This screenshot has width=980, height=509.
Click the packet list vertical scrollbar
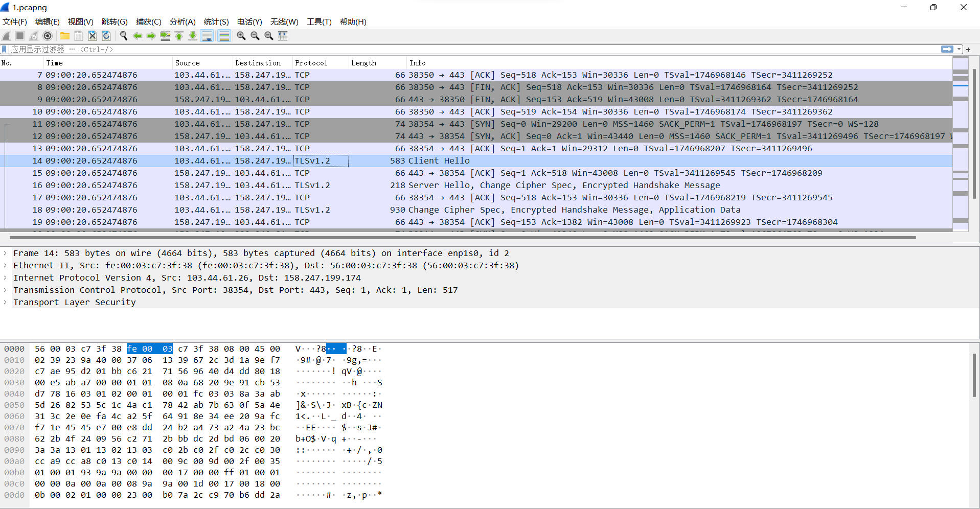pos(974,134)
